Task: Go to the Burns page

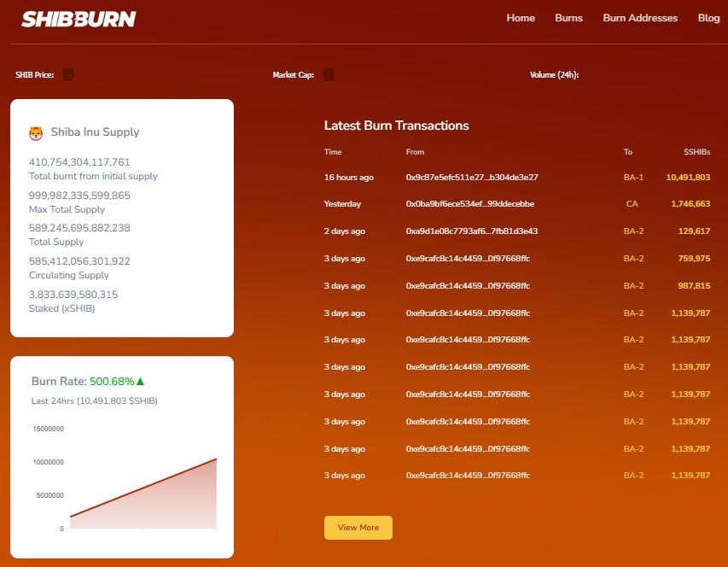Action: tap(568, 18)
